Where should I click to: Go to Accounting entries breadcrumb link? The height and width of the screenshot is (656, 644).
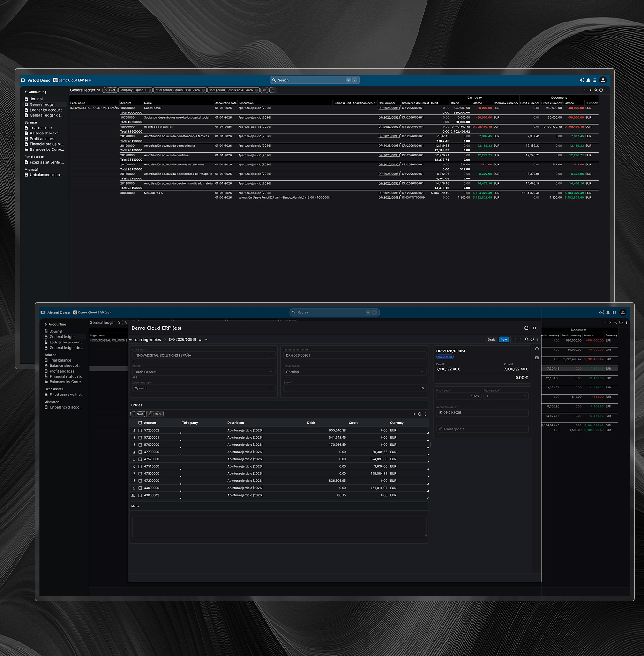point(145,340)
